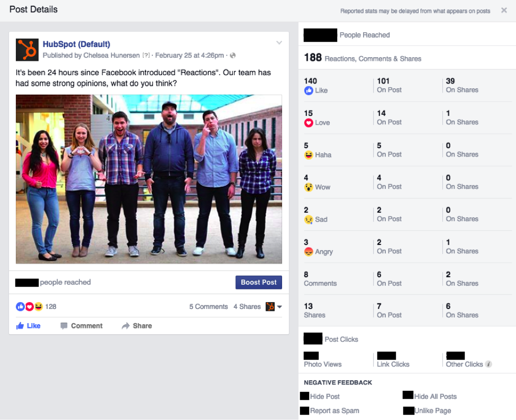The image size is (516, 420).
Task: Click the Haha laughing emoji icon
Action: click(308, 155)
